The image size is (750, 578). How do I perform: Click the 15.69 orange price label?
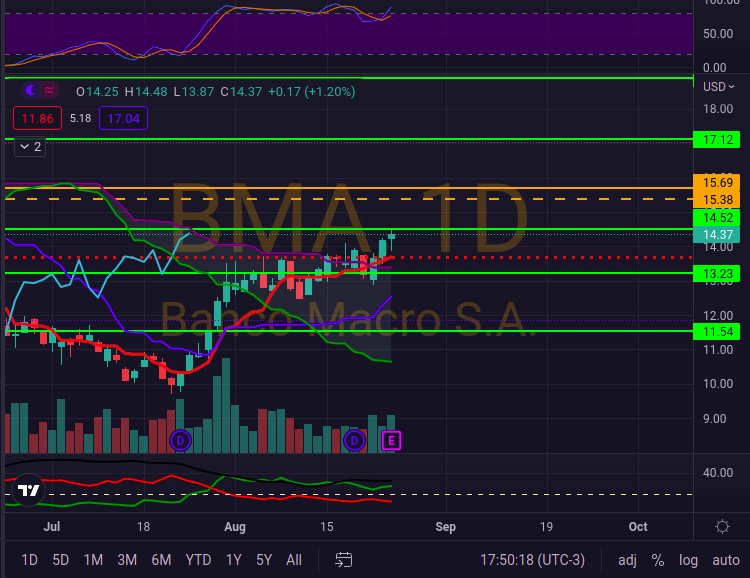(717, 182)
